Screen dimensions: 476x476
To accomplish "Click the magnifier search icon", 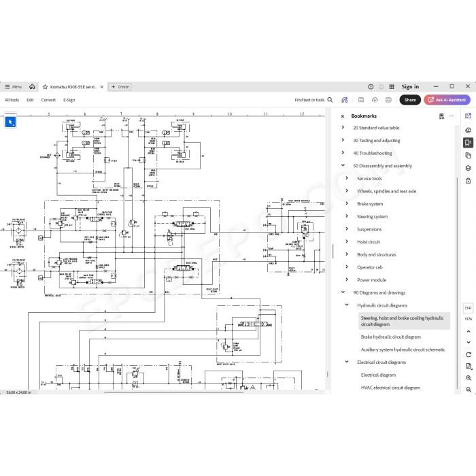I will coord(330,100).
